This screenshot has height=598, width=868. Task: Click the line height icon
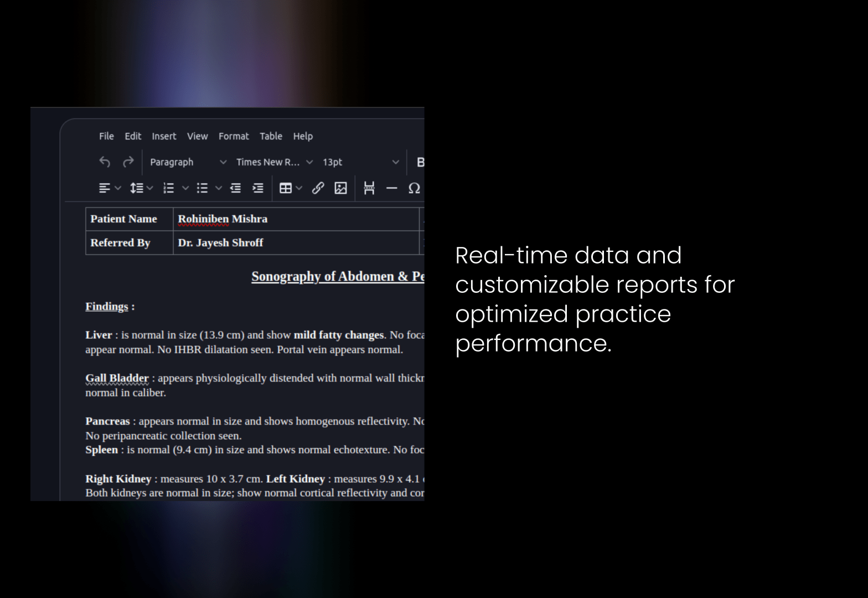point(136,188)
